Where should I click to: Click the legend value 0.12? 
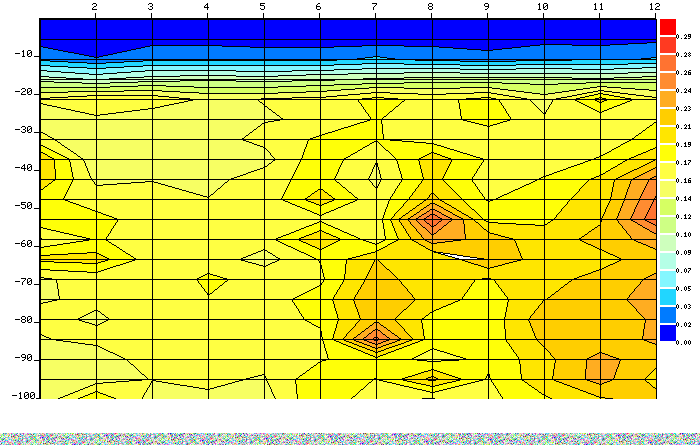pos(683,216)
